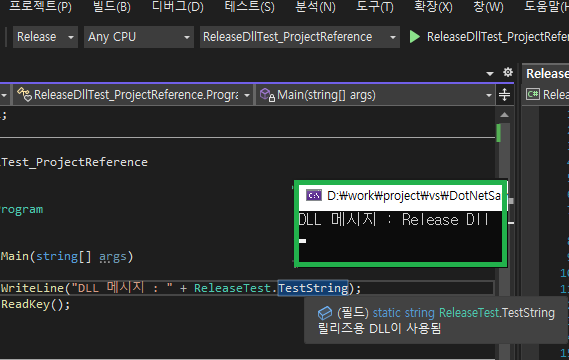
Task: Click the green Start debugging play icon
Action: click(414, 37)
